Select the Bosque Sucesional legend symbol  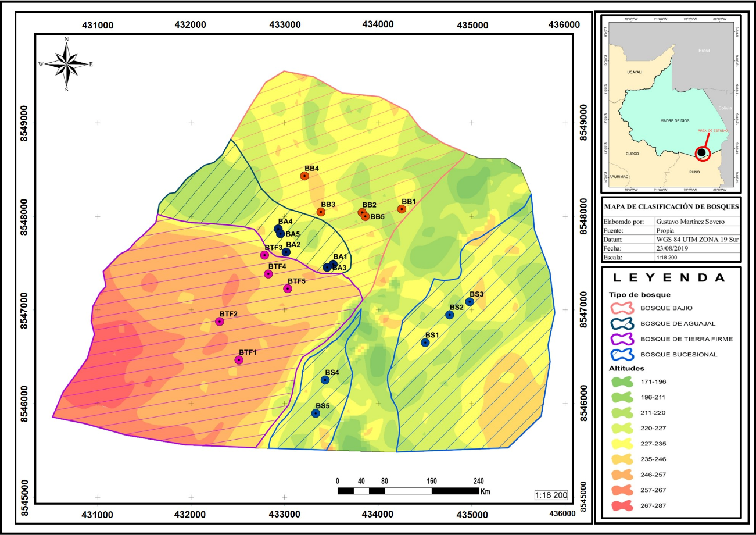click(622, 354)
